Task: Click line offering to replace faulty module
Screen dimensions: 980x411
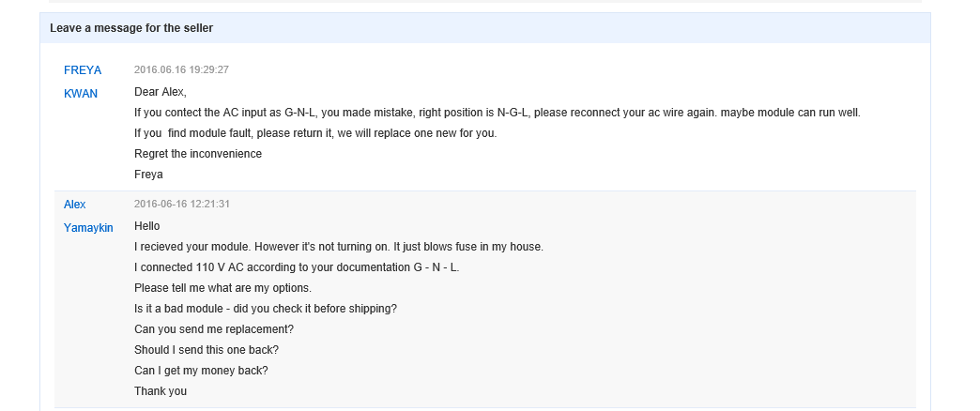Action: click(315, 133)
